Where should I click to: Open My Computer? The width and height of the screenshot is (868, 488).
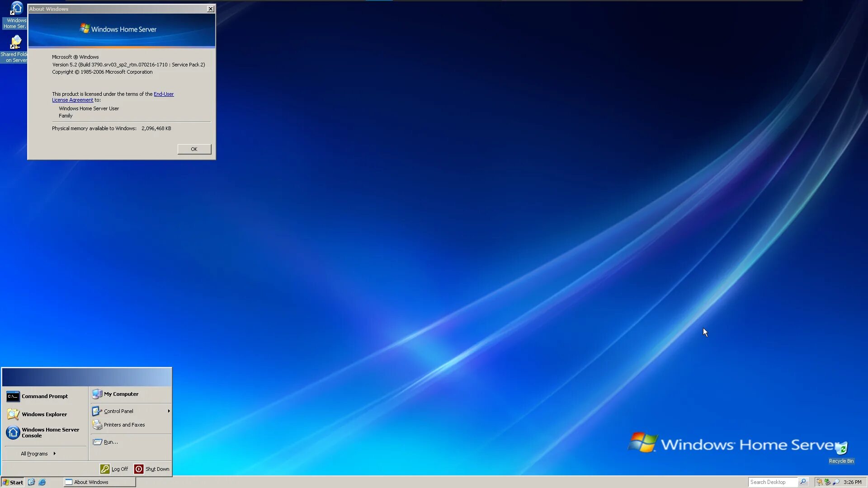[120, 394]
